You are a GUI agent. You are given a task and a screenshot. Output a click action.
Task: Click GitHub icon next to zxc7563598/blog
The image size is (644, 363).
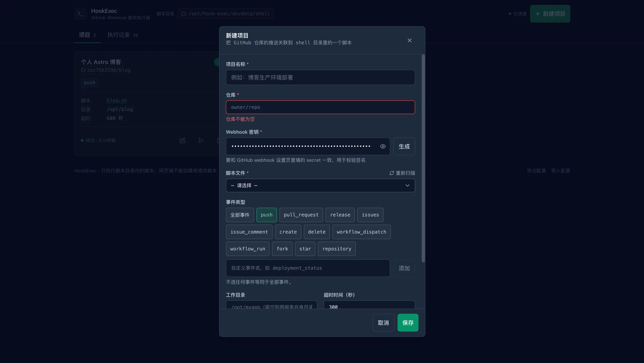coord(83,70)
